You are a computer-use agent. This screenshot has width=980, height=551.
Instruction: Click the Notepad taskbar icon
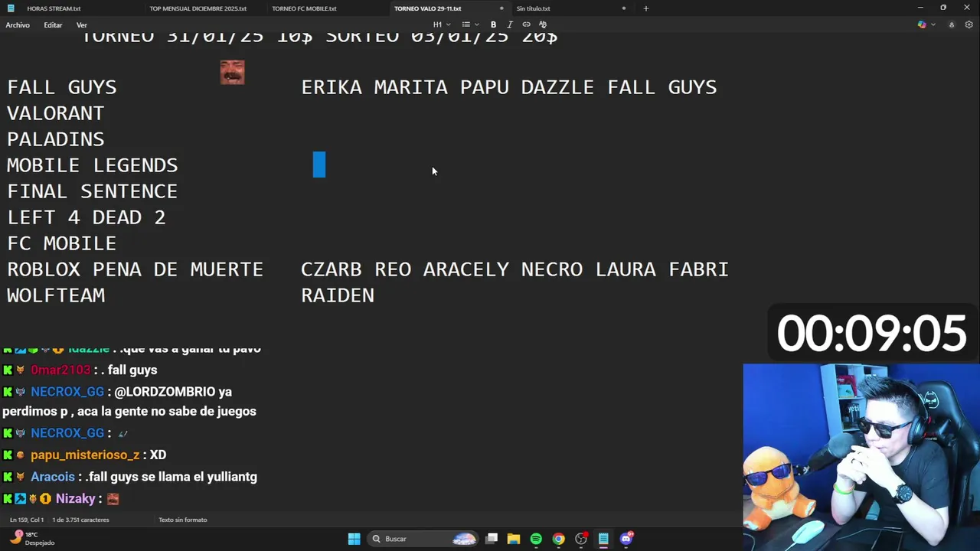coord(603,539)
